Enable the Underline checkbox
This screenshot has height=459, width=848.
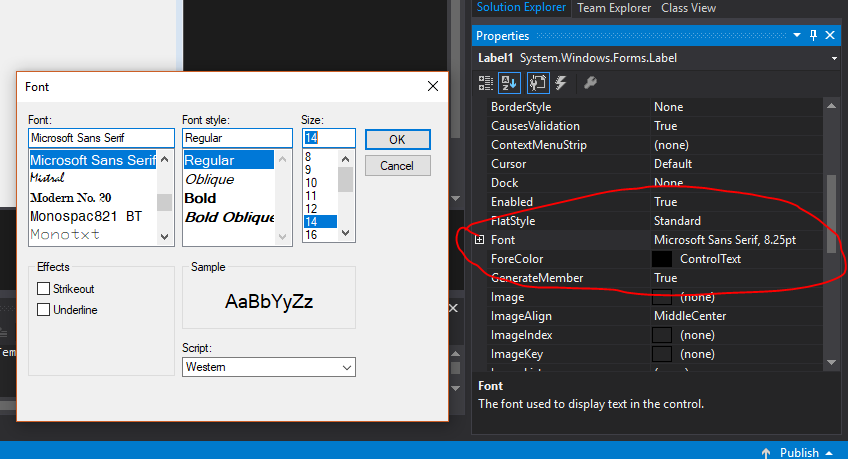[43, 310]
